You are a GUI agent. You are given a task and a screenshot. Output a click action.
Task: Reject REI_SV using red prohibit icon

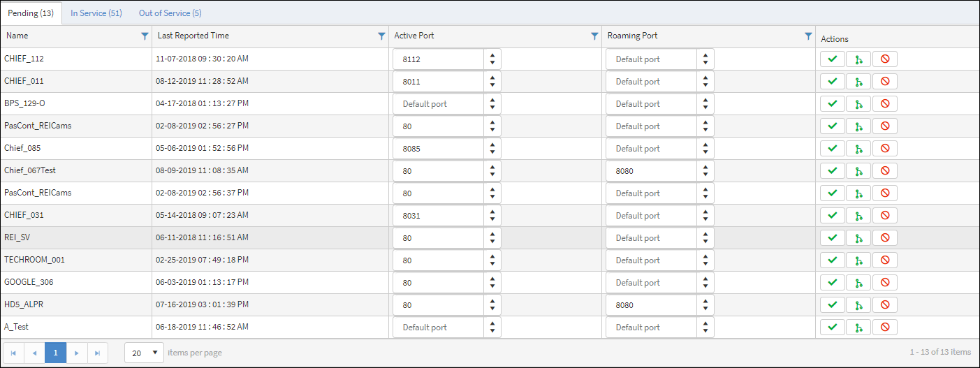click(884, 238)
